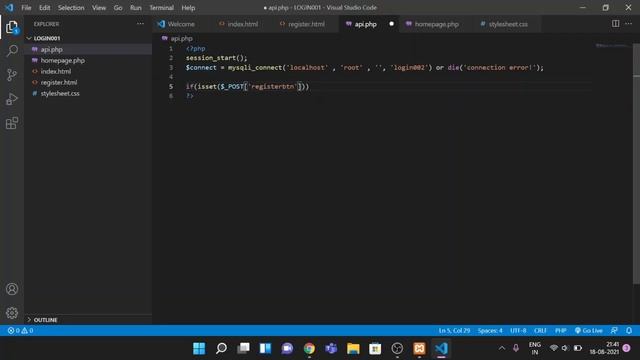Open the Help menu

188,7
